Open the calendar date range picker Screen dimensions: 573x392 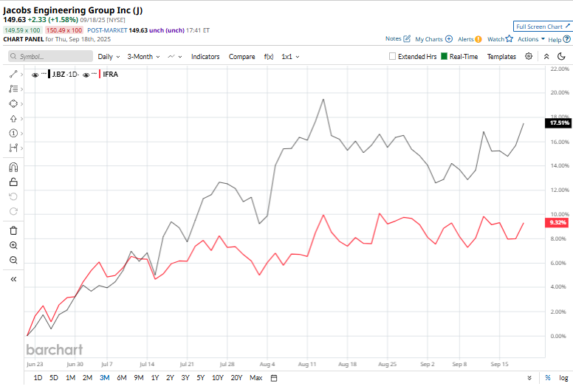point(274,378)
